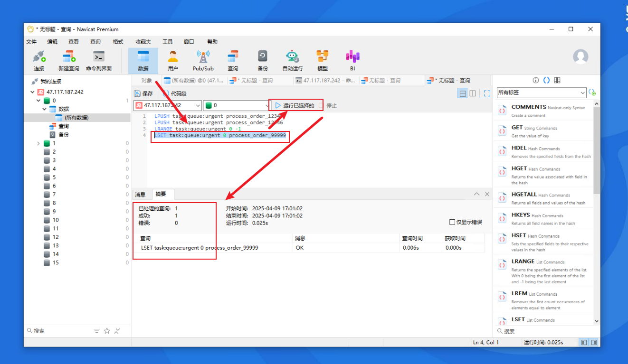
Task: Open the 命令列界面 command line icon
Action: [99, 61]
